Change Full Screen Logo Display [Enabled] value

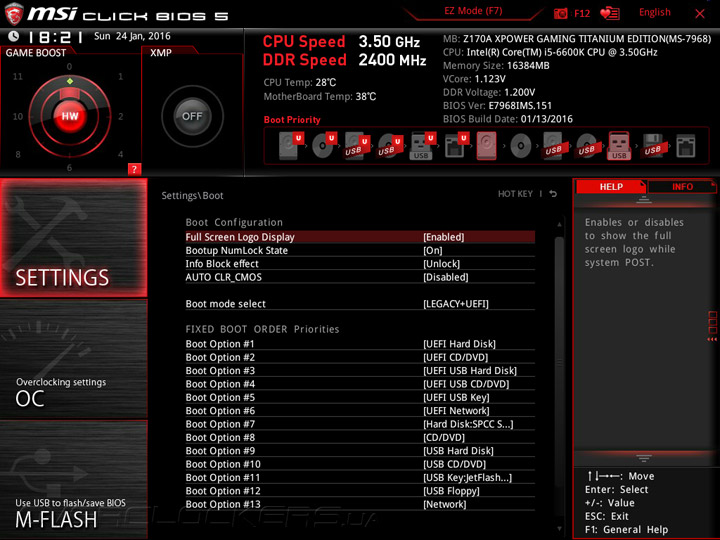click(444, 237)
